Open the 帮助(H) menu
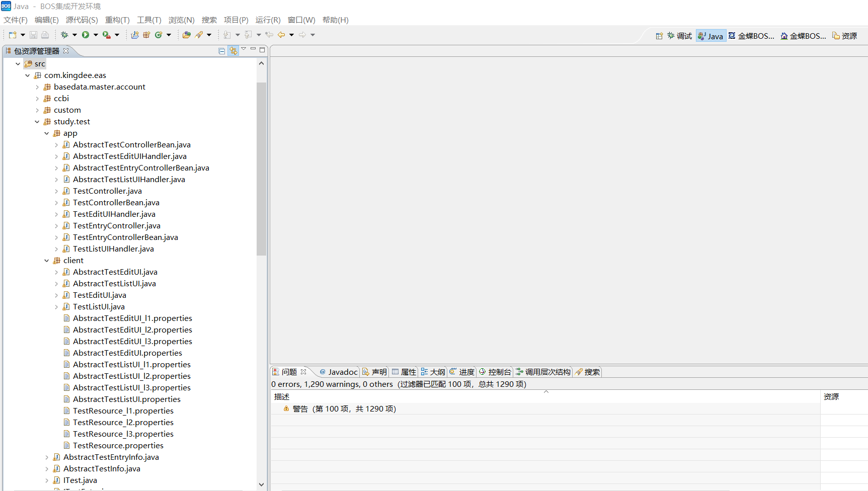This screenshot has width=868, height=491. coord(336,20)
